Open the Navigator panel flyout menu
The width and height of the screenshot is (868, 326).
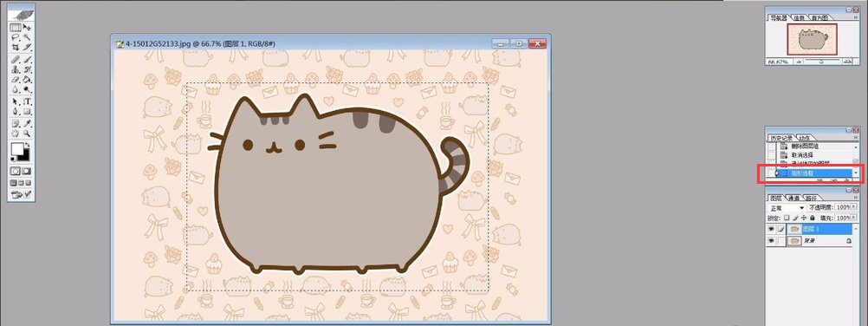click(x=856, y=17)
